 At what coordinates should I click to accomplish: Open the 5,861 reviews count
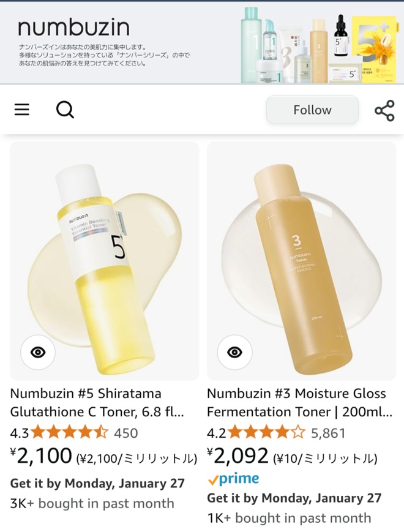click(x=328, y=433)
